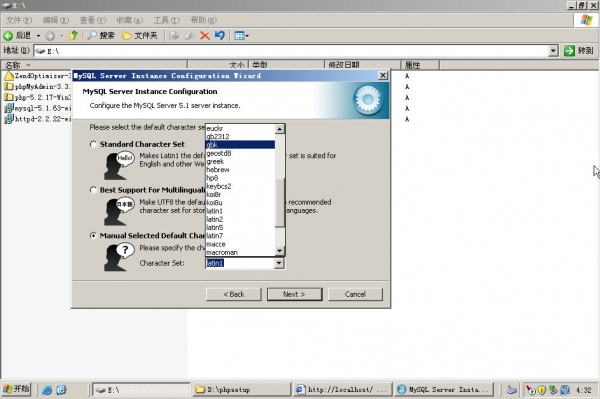Viewport: 600px width, 399px height.
Task: Open the 编辑 menu in Explorer
Action: coord(55,20)
